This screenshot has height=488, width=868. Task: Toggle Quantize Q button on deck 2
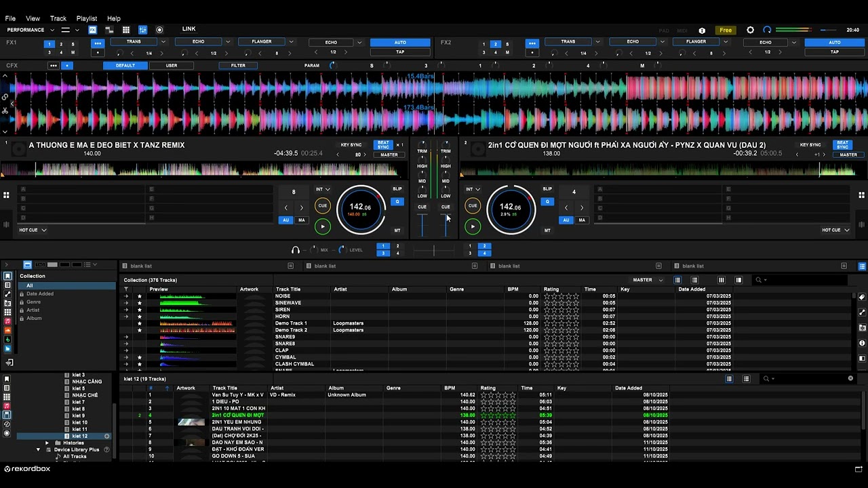547,201
